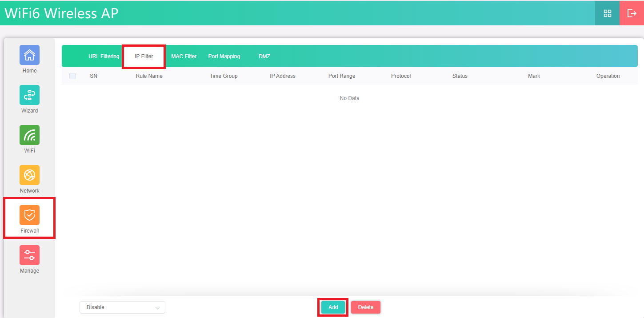Viewport: 644px width, 318px height.
Task: Open the Network globe icon
Action: pos(29,175)
